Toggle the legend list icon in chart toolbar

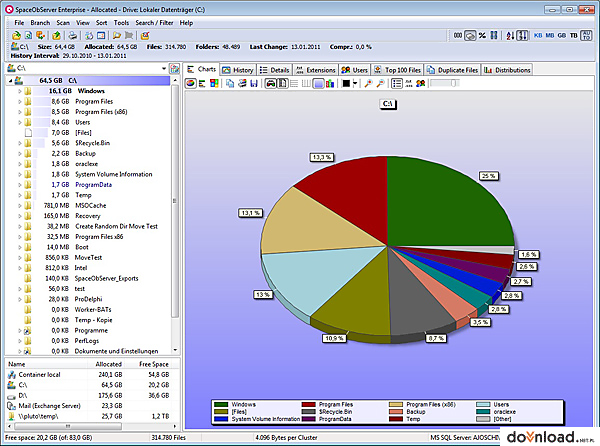click(x=397, y=83)
